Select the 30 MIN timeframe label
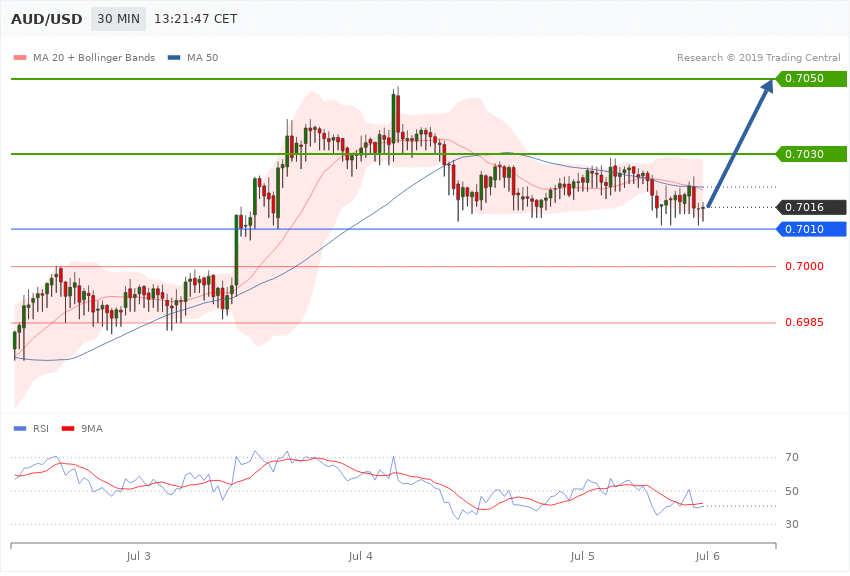Screen dimensions: 850x576 click(118, 19)
